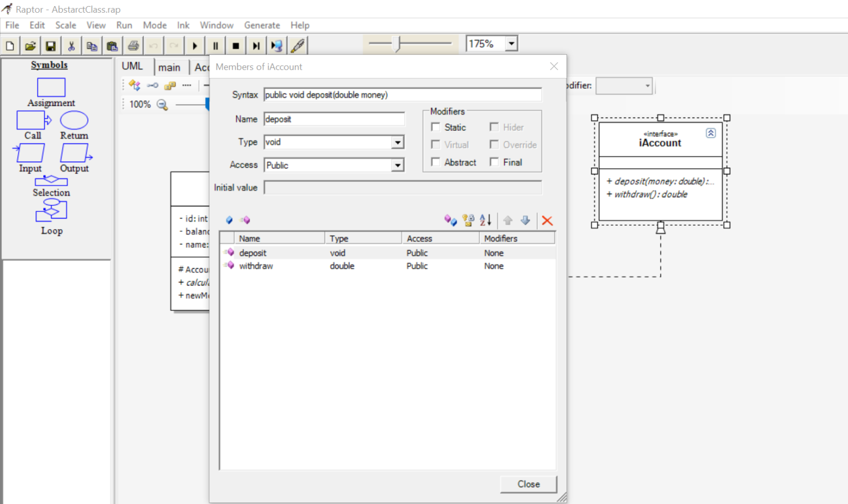Enable the Static modifier checkbox
Screen dimensions: 848x504
[x=436, y=127]
